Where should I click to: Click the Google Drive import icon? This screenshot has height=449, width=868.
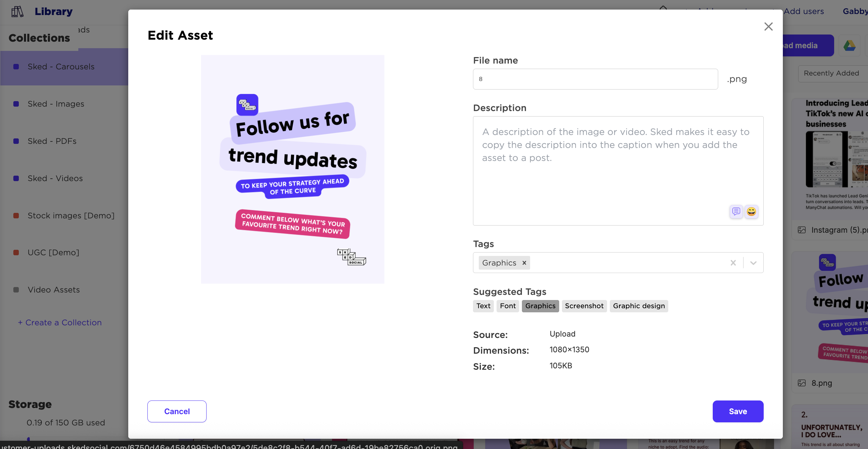coord(849,45)
